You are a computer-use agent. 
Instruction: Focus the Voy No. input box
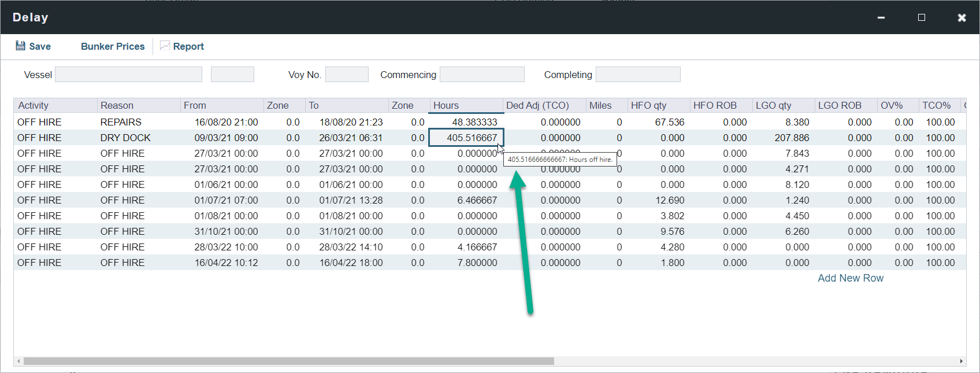(x=347, y=75)
